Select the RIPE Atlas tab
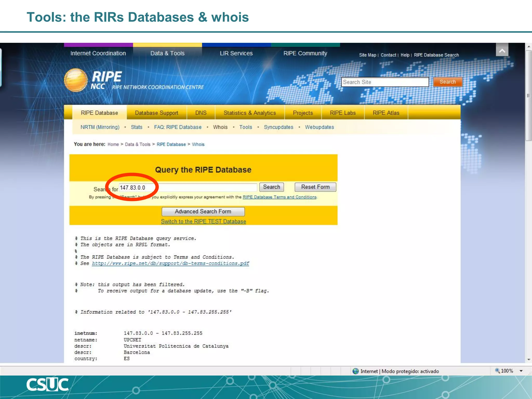This screenshot has width=532, height=399. 386,113
